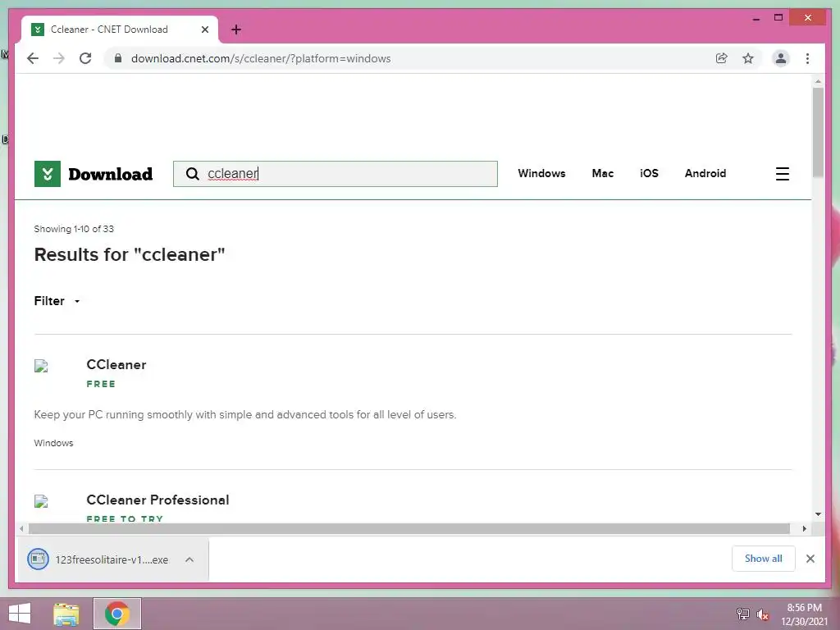Click the address bar URL
This screenshot has height=630, width=840.
tap(261, 58)
